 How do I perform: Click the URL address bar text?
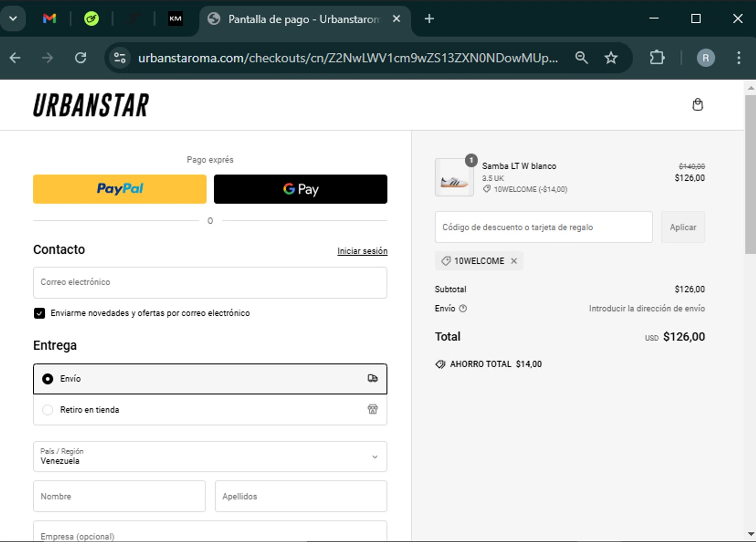click(x=348, y=58)
